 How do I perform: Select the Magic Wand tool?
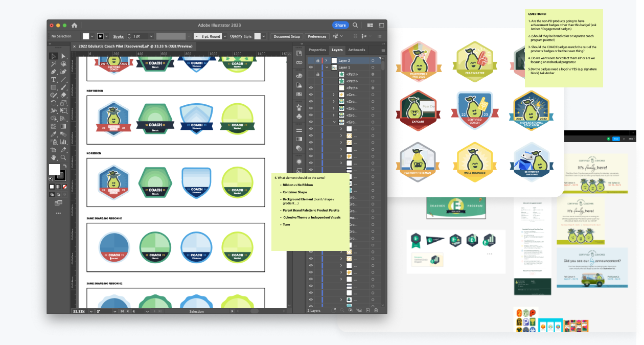pyautogui.click(x=53, y=64)
